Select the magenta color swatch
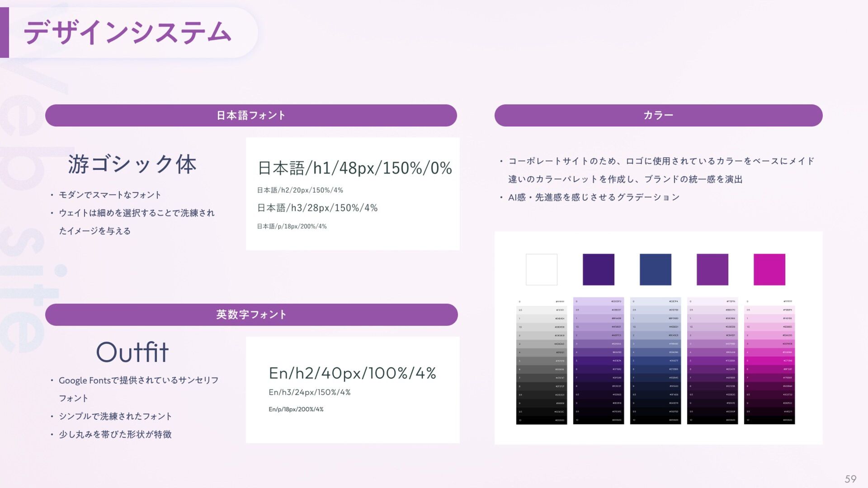The width and height of the screenshot is (868, 488). [x=769, y=269]
